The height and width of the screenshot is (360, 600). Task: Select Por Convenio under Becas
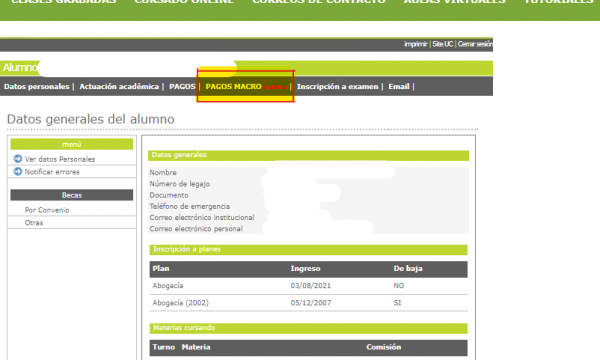click(x=47, y=210)
